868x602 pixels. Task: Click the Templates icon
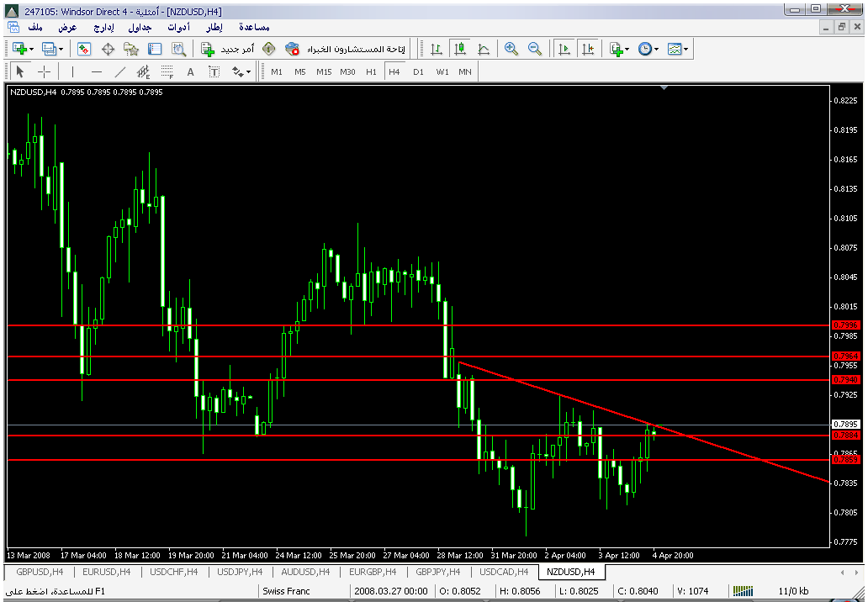(x=675, y=49)
